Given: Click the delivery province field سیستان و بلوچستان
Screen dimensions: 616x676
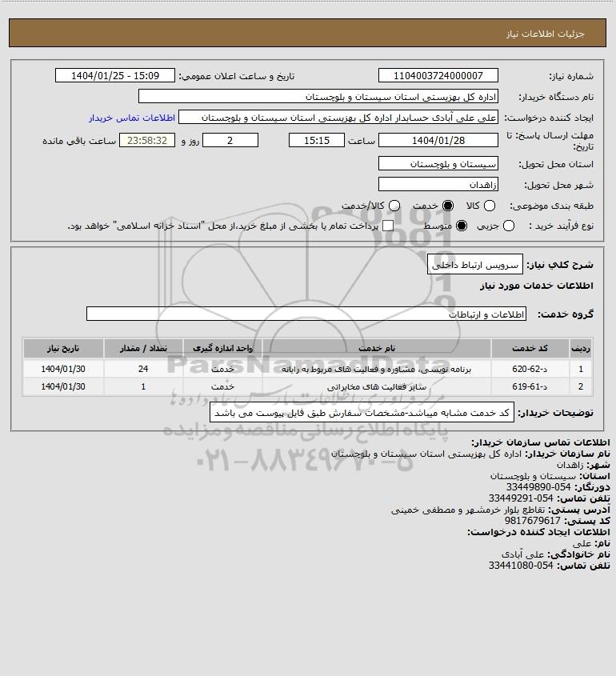Looking at the screenshot, I should [438, 163].
